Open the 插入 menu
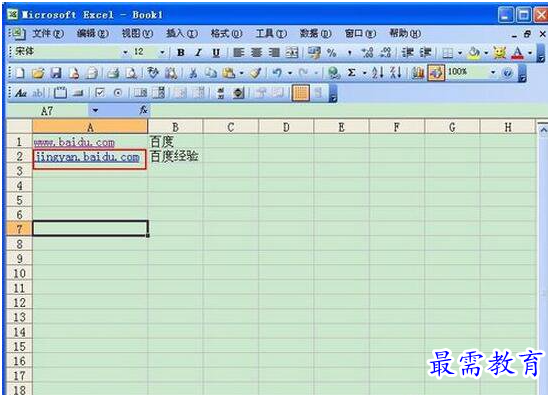The width and height of the screenshot is (551, 395). (182, 34)
